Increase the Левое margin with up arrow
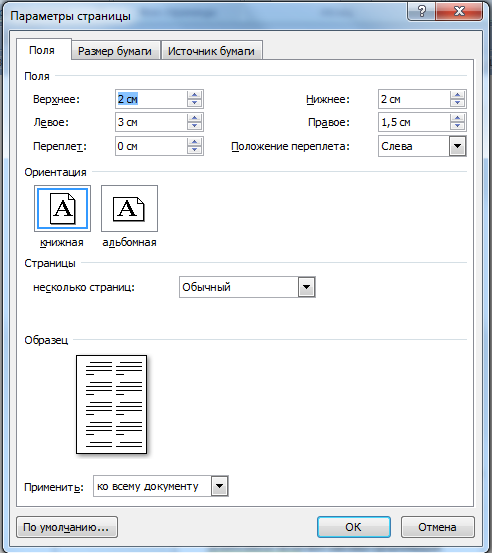This screenshot has width=492, height=553. point(195,118)
